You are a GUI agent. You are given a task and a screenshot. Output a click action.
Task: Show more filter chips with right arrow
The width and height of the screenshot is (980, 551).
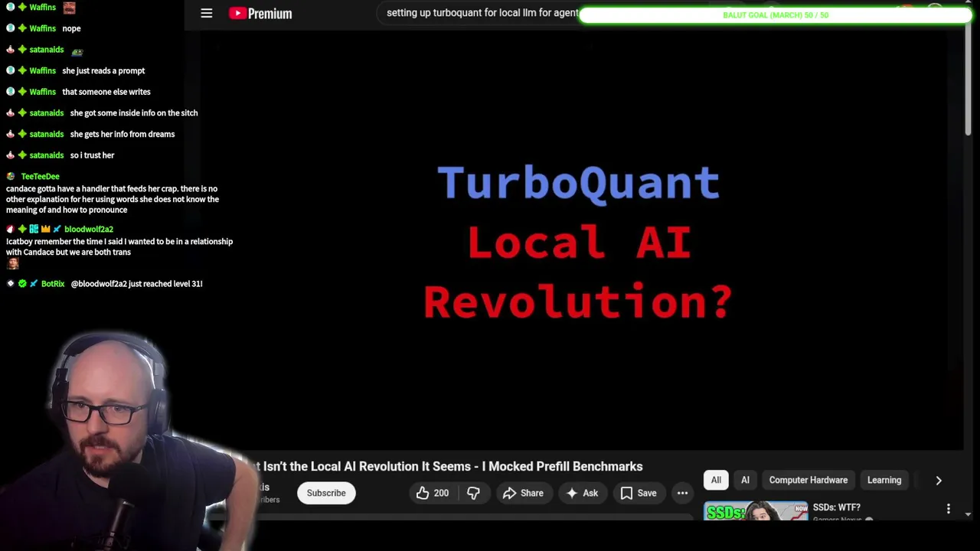coord(939,480)
